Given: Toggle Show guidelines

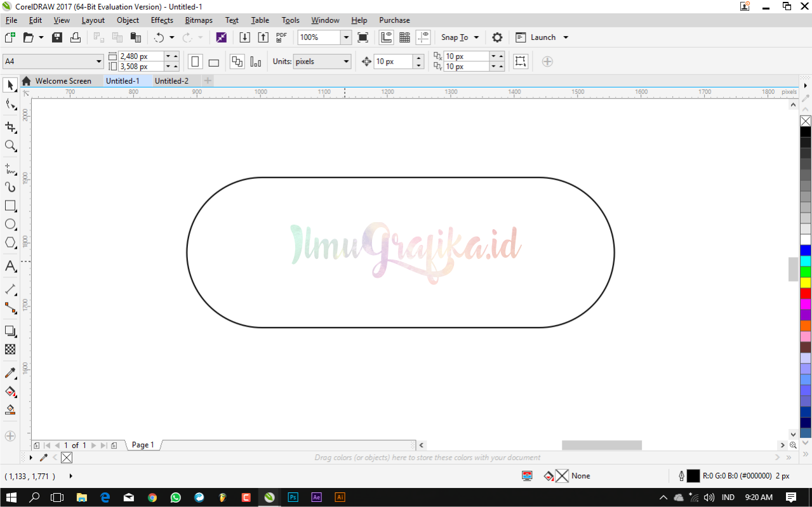Looking at the screenshot, I should (x=423, y=37).
